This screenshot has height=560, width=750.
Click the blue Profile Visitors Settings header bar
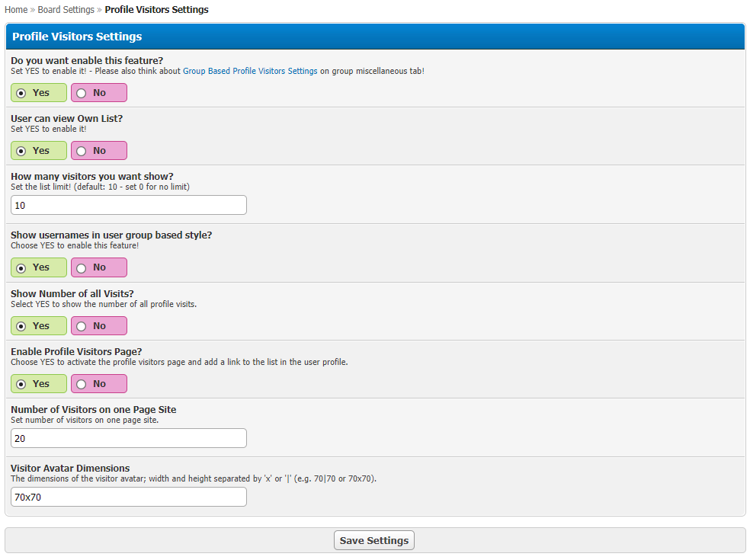click(x=375, y=37)
